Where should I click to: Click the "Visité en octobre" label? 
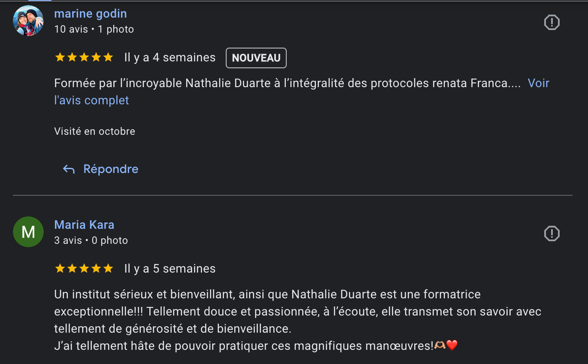(x=95, y=131)
